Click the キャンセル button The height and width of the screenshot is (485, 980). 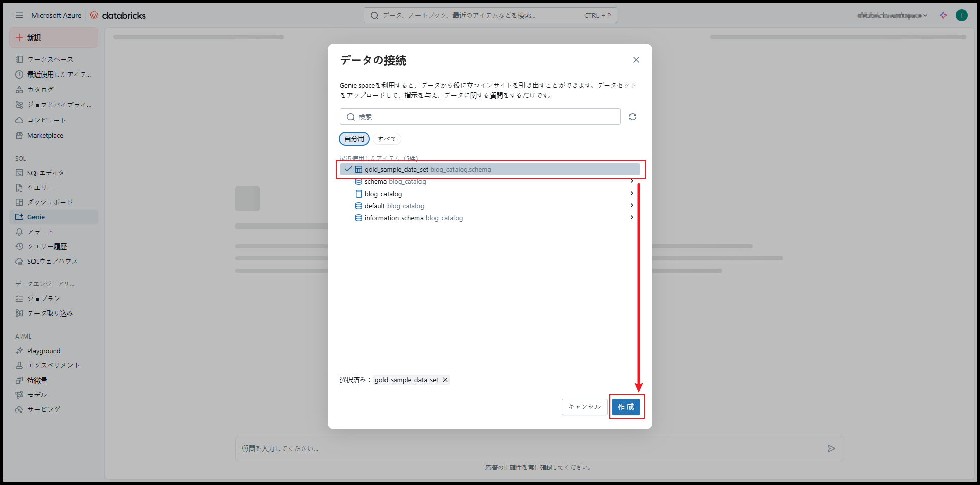pyautogui.click(x=584, y=407)
